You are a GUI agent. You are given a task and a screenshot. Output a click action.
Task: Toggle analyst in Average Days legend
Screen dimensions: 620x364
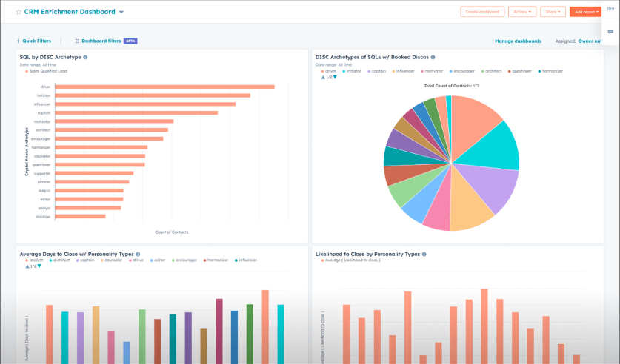[34, 260]
